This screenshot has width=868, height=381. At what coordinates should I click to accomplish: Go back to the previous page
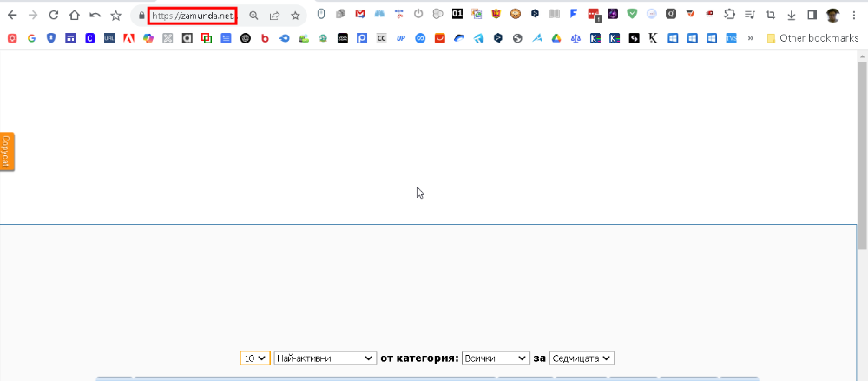point(12,16)
